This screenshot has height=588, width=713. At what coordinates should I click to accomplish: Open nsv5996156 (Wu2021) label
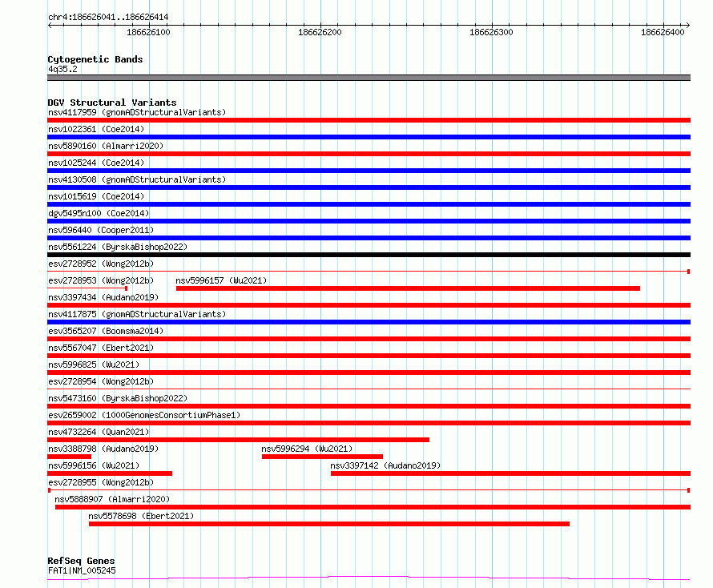coord(94,465)
